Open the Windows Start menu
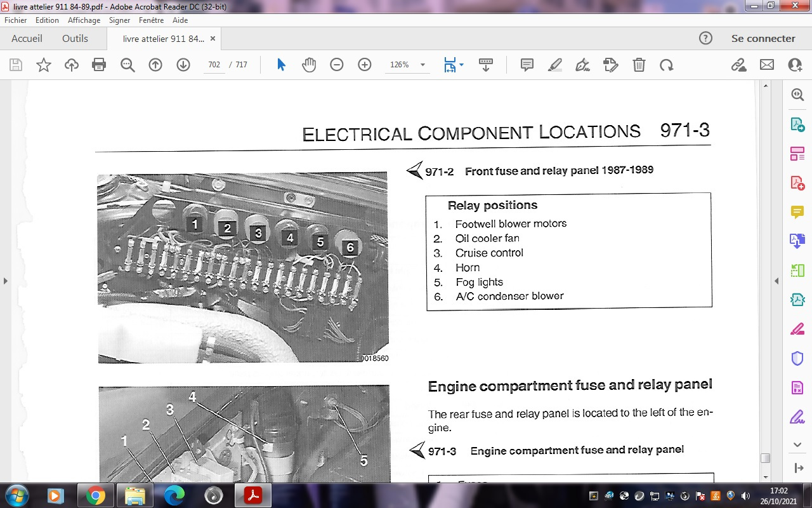The height and width of the screenshot is (508, 812). [16, 495]
